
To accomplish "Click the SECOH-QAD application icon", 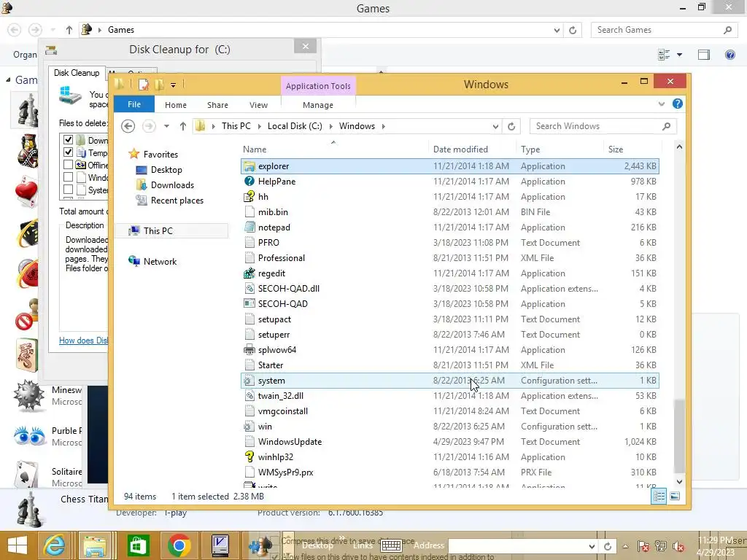I will [x=249, y=304].
